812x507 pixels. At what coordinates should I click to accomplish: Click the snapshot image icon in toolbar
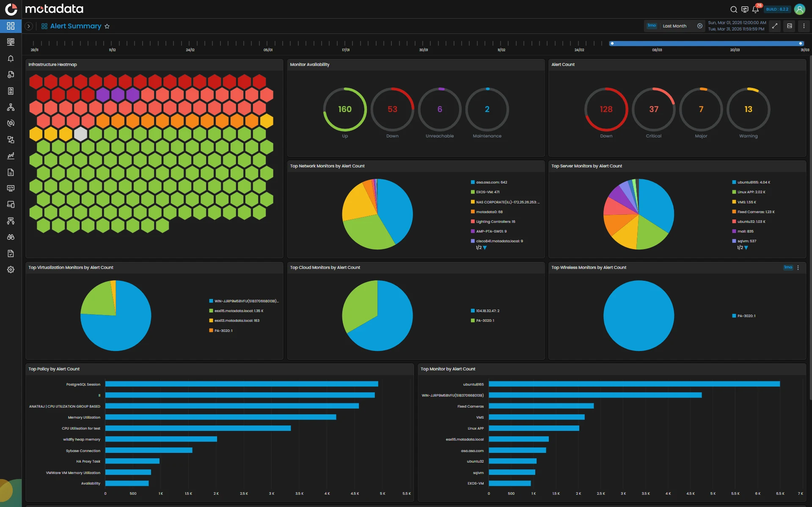click(x=789, y=26)
